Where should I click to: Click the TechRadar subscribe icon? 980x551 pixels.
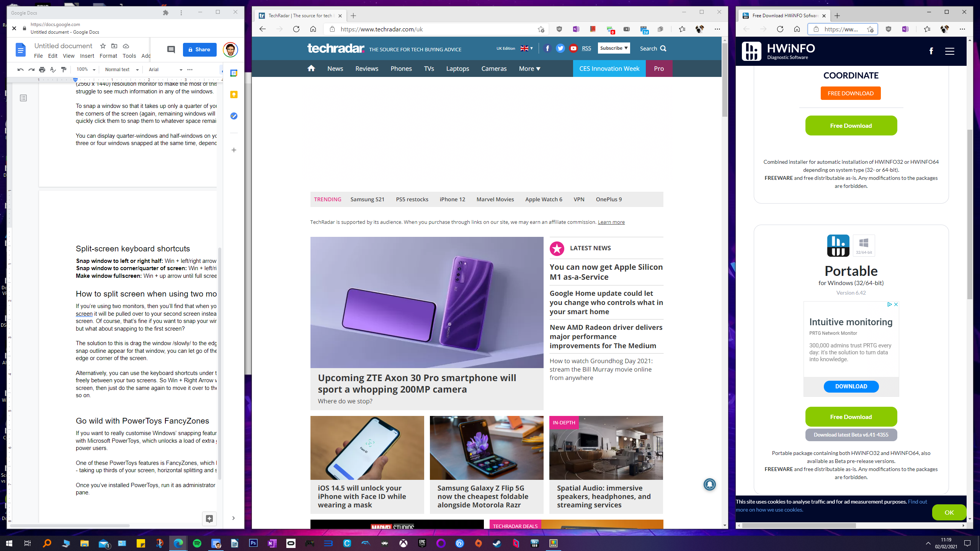pyautogui.click(x=612, y=48)
